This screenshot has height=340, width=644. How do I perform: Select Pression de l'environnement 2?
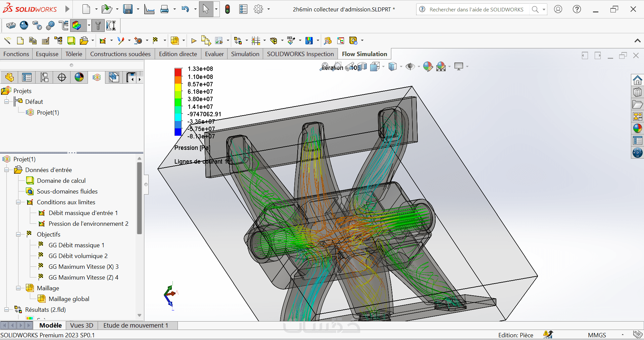tap(89, 224)
